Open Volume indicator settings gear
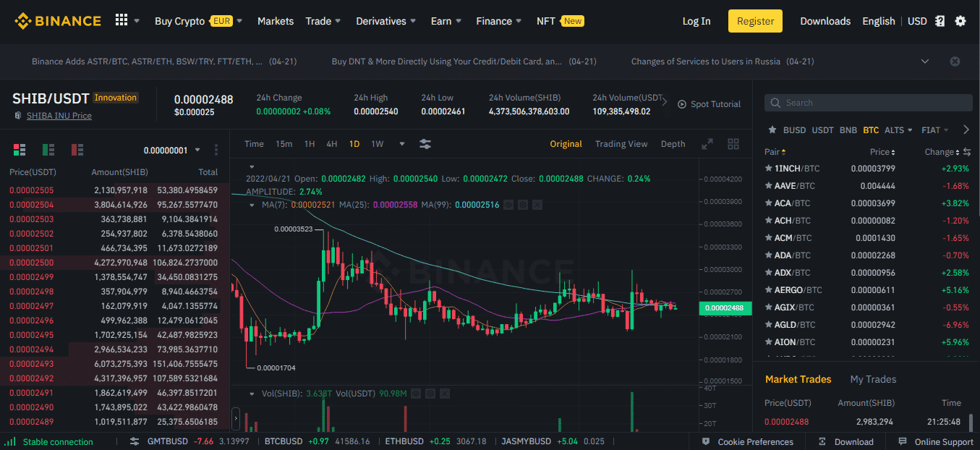 click(430, 394)
